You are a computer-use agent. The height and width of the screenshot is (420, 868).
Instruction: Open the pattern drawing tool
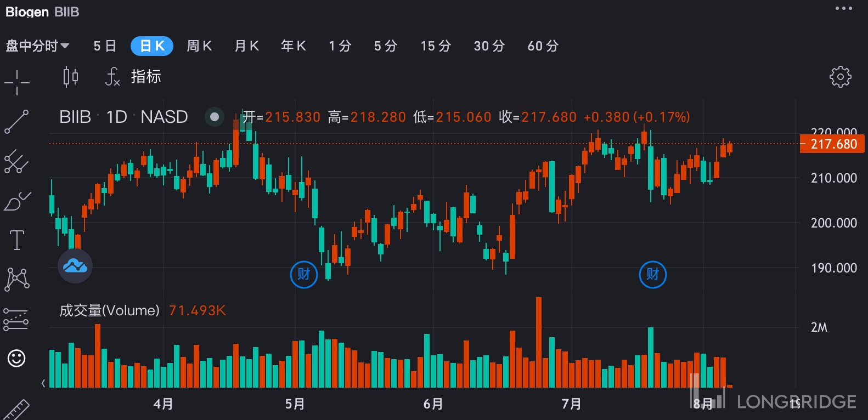coord(17,279)
